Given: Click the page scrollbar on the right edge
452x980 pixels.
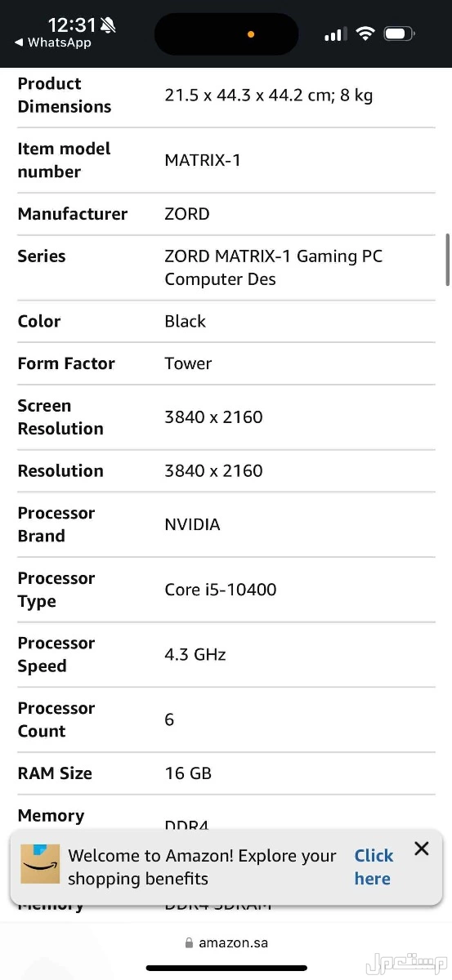Looking at the screenshot, I should [447, 260].
